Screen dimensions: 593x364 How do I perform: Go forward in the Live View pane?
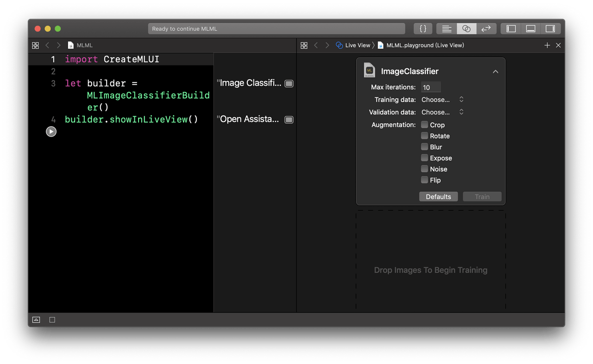click(x=327, y=45)
